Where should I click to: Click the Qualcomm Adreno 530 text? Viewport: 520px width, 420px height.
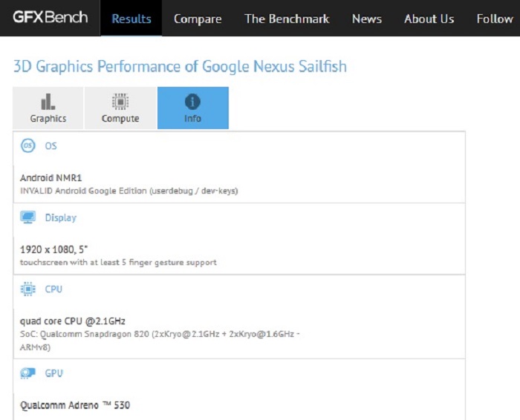point(75,405)
